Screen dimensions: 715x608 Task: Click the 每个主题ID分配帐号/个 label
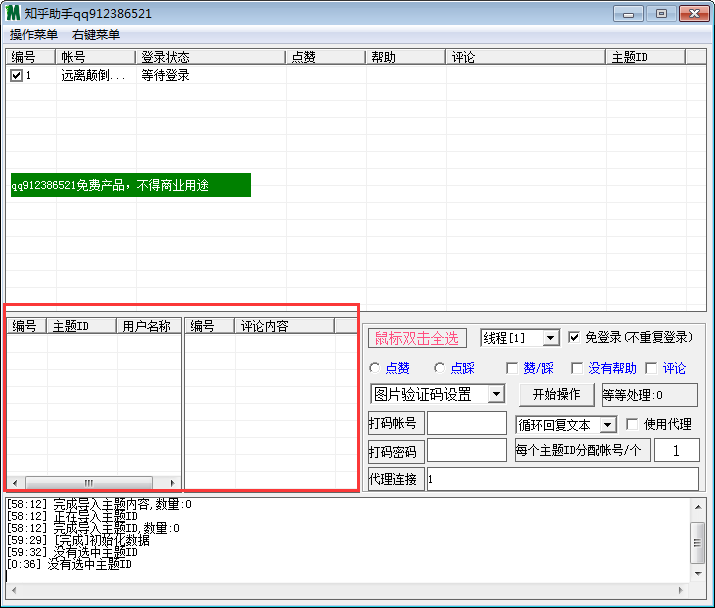tap(582, 451)
